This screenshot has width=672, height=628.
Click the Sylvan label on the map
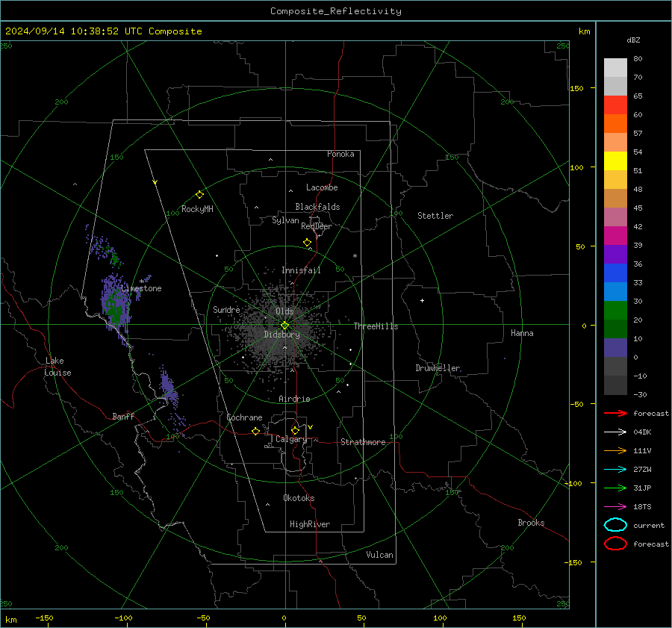coord(285,220)
